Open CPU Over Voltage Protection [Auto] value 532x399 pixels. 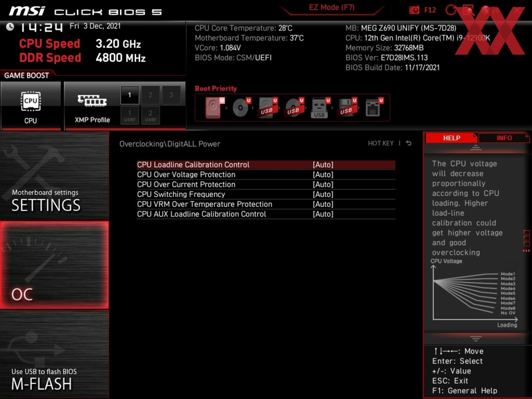323,174
